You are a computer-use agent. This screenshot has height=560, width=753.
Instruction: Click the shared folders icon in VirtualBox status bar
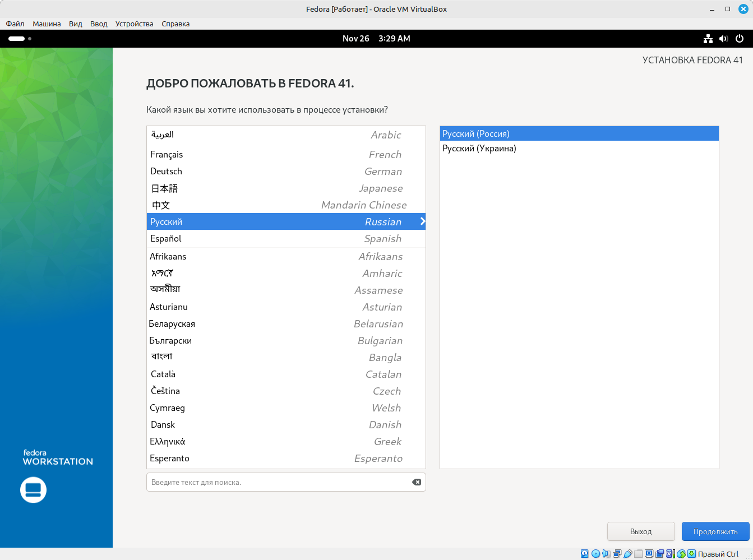(639, 554)
